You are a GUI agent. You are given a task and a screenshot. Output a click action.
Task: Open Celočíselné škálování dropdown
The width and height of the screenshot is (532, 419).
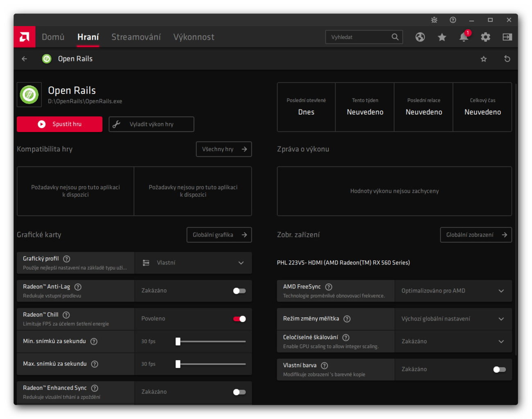(x=453, y=341)
